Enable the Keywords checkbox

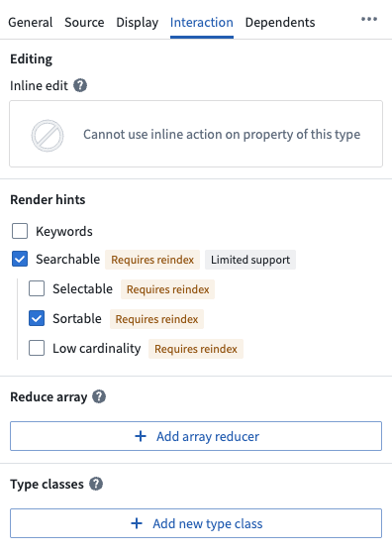20,231
